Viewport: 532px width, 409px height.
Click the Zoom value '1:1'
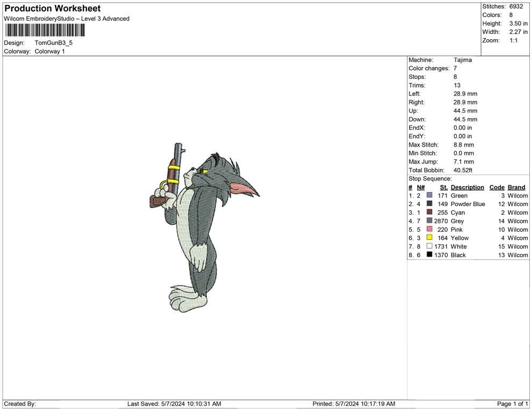pos(513,40)
